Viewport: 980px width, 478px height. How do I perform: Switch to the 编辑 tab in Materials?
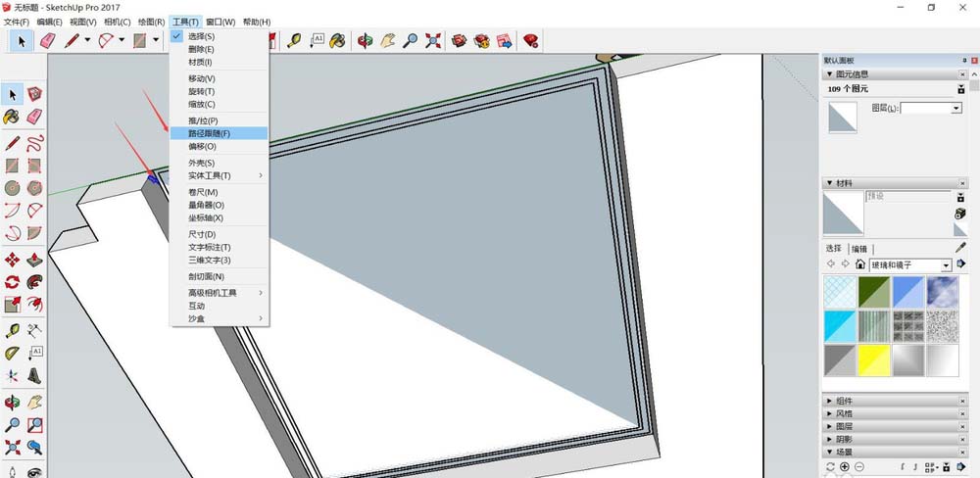coord(858,249)
